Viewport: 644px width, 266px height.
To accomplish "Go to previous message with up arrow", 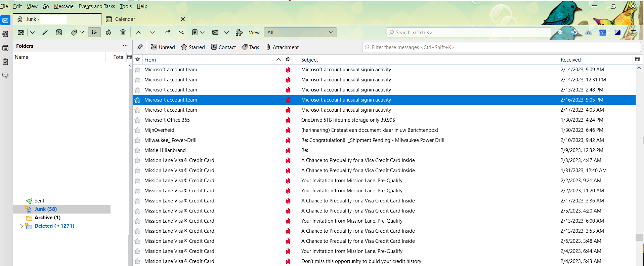I will point(138,32).
